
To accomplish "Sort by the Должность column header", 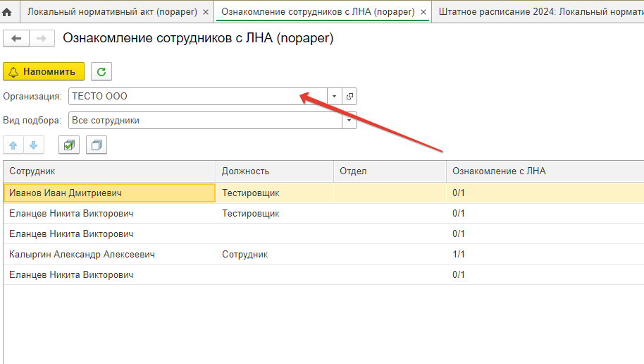I will click(275, 171).
